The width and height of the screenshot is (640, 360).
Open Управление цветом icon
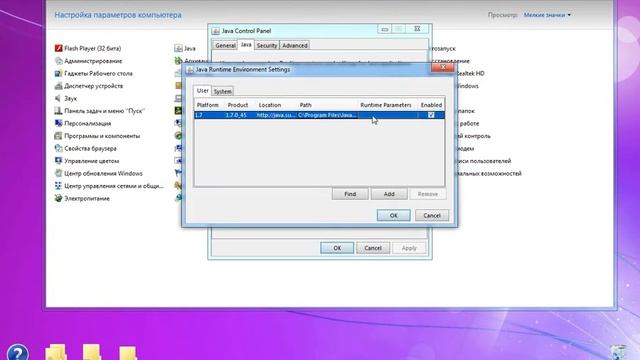58,161
